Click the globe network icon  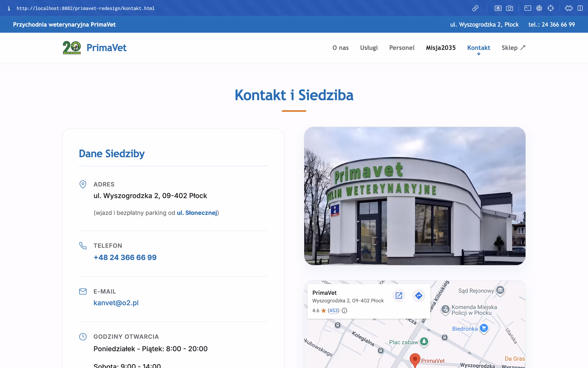pyautogui.click(x=539, y=8)
